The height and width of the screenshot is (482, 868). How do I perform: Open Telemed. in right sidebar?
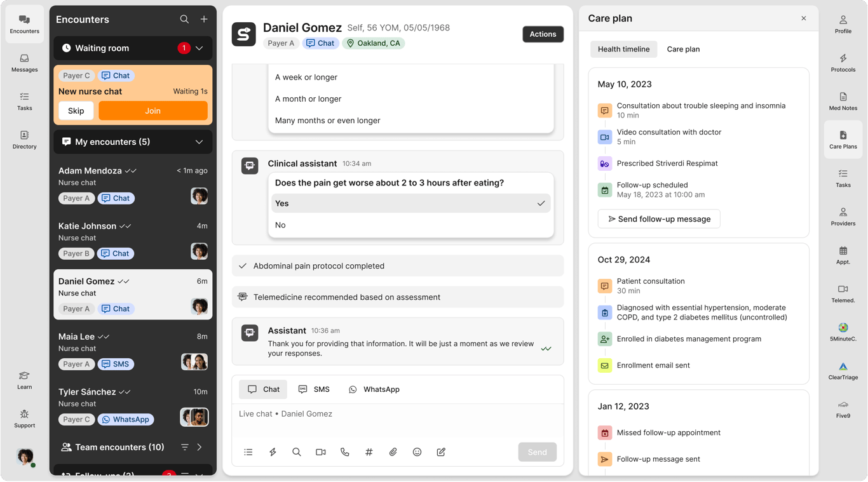point(843,294)
